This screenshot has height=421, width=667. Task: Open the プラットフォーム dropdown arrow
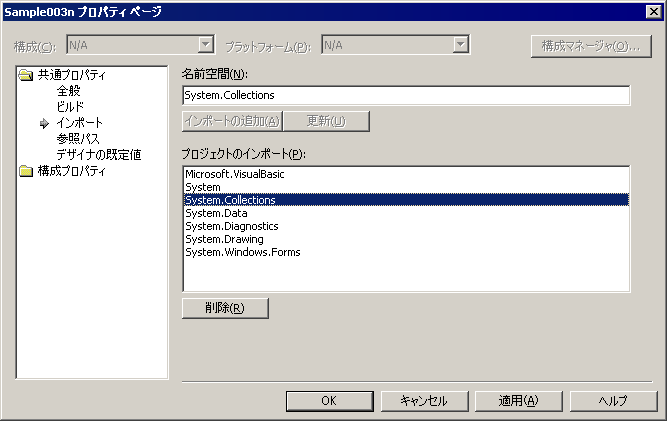click(461, 44)
